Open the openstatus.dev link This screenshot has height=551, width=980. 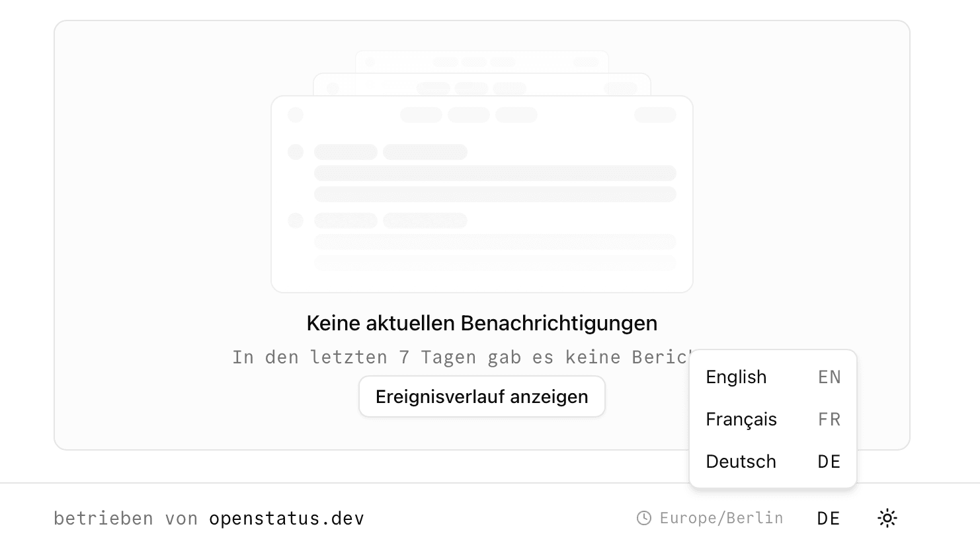(286, 518)
